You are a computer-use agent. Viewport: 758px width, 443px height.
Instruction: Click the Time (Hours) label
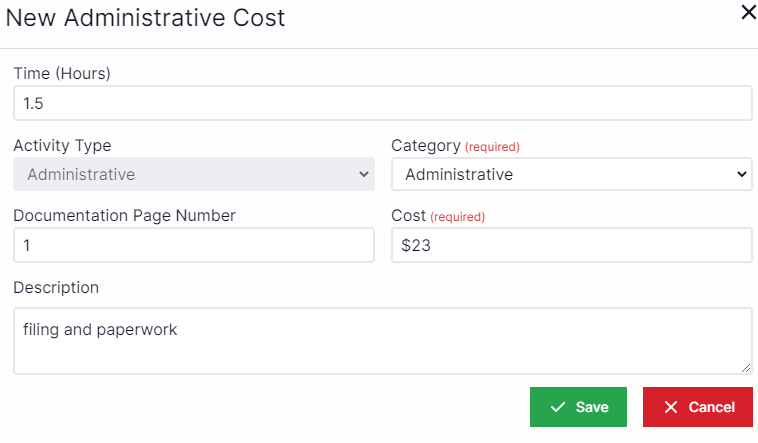(x=62, y=73)
